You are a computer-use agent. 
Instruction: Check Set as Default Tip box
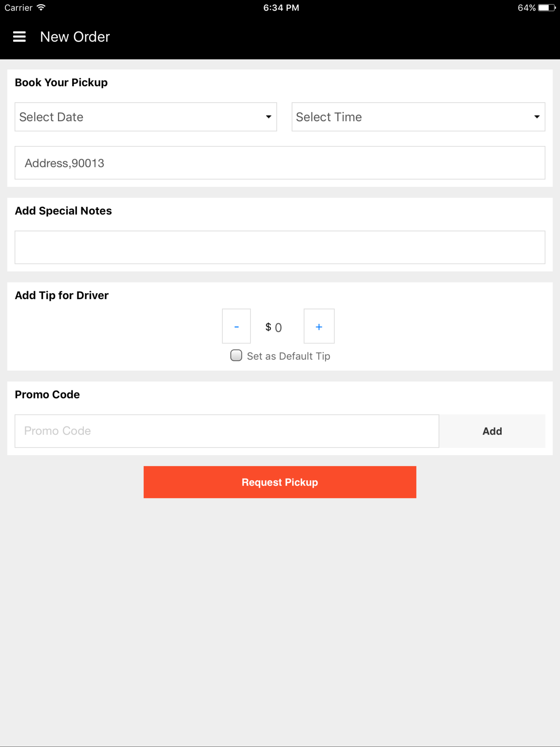[236, 355]
